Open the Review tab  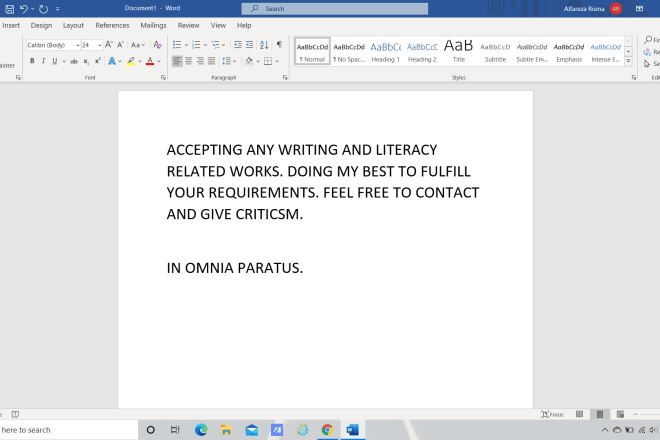click(188, 25)
